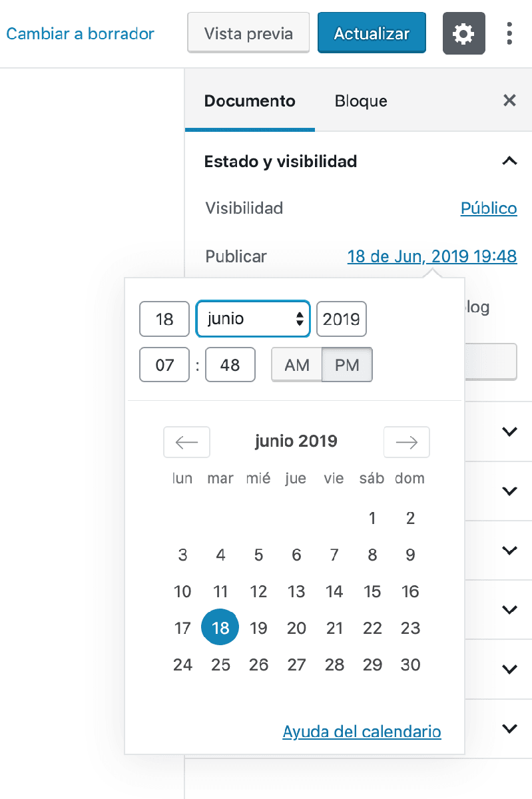Image resolution: width=532 pixels, height=799 pixels.
Task: Switch to the Documento tab
Action: click(250, 101)
